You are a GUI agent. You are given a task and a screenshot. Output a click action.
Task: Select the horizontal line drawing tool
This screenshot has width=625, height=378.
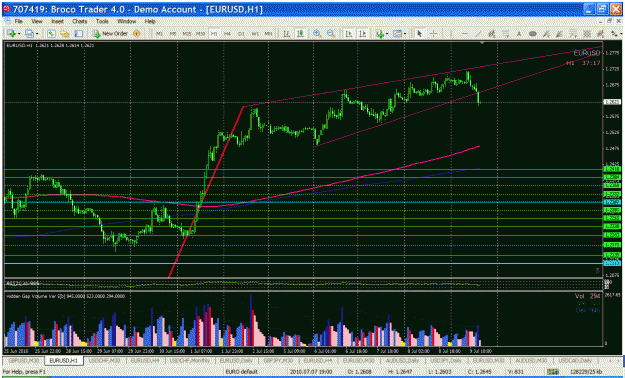pos(465,34)
